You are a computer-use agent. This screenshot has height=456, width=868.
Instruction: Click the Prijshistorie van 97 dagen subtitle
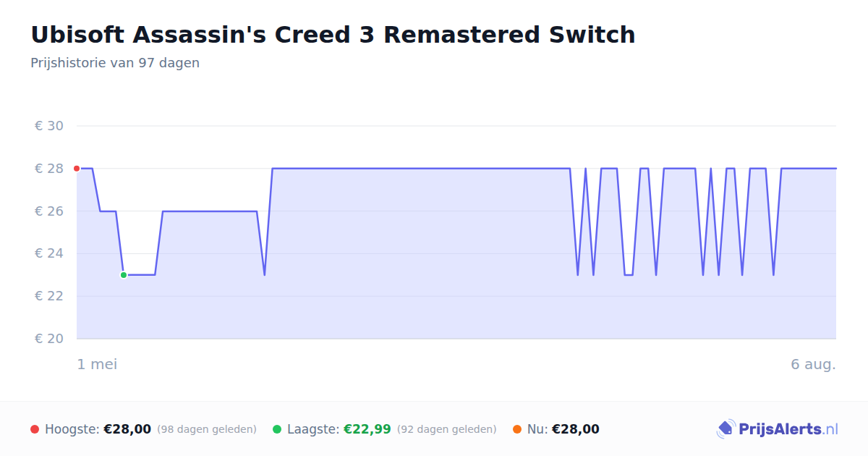(115, 63)
